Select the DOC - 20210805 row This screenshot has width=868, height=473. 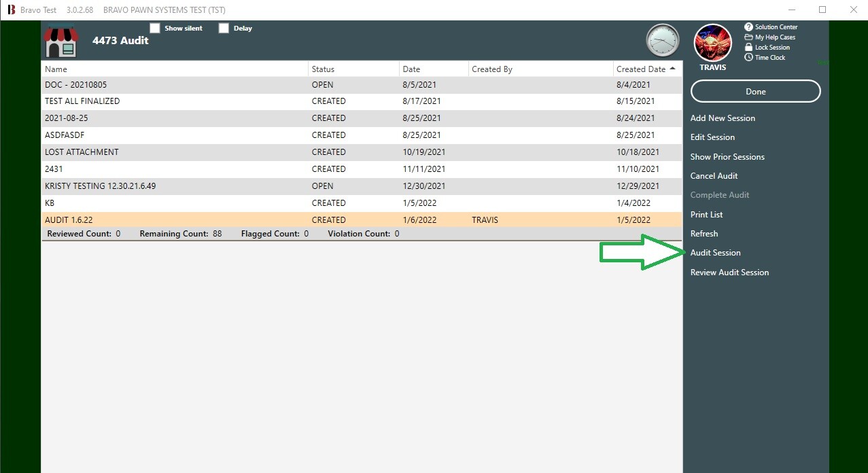pos(362,85)
